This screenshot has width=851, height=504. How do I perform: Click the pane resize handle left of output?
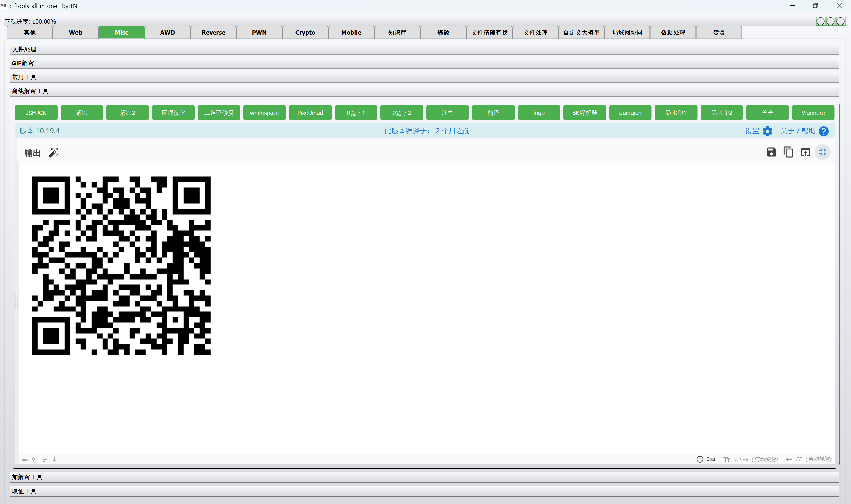pyautogui.click(x=17, y=301)
